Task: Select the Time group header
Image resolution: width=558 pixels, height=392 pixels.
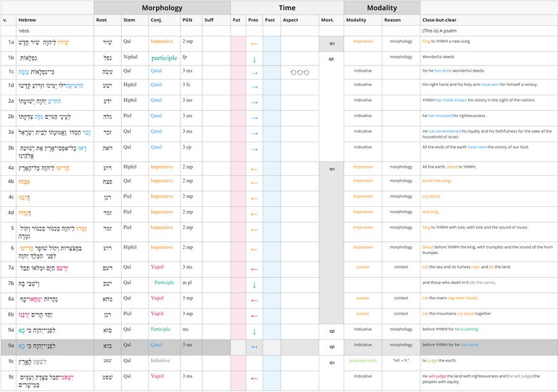Action: (x=287, y=8)
